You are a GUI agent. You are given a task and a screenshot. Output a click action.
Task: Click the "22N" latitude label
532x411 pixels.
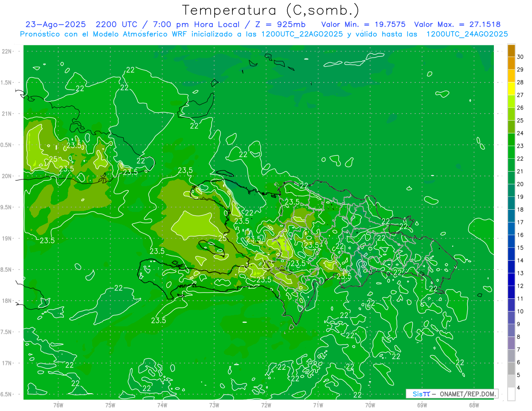tap(6, 51)
